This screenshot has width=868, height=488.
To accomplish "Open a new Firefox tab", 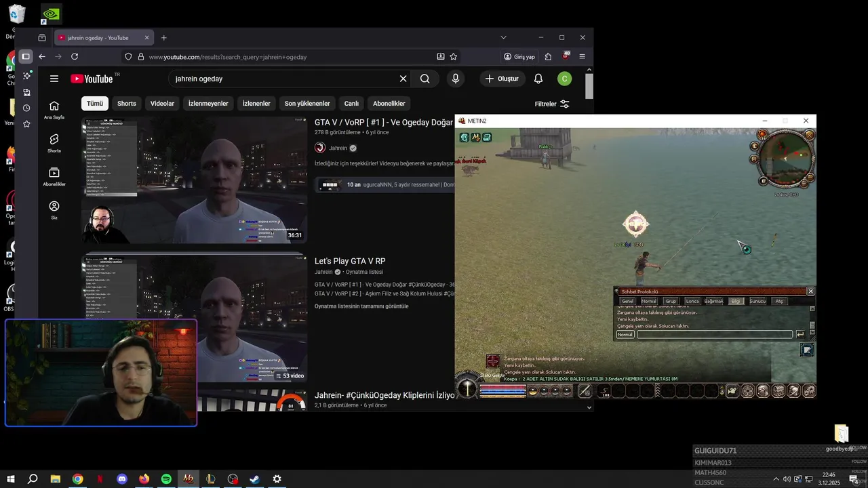I will 163,38.
